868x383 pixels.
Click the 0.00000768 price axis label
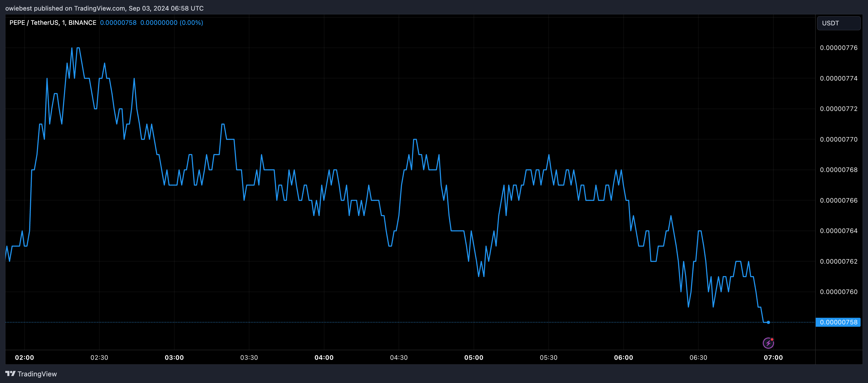pyautogui.click(x=839, y=170)
